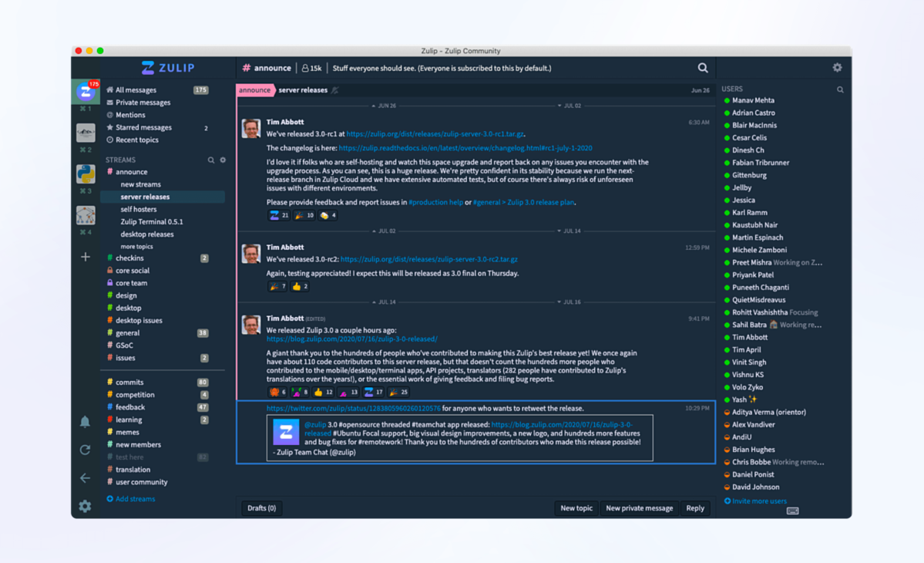Image resolution: width=924 pixels, height=563 pixels.
Task: Click the mute topic icon beside server releases
Action: tap(334, 90)
